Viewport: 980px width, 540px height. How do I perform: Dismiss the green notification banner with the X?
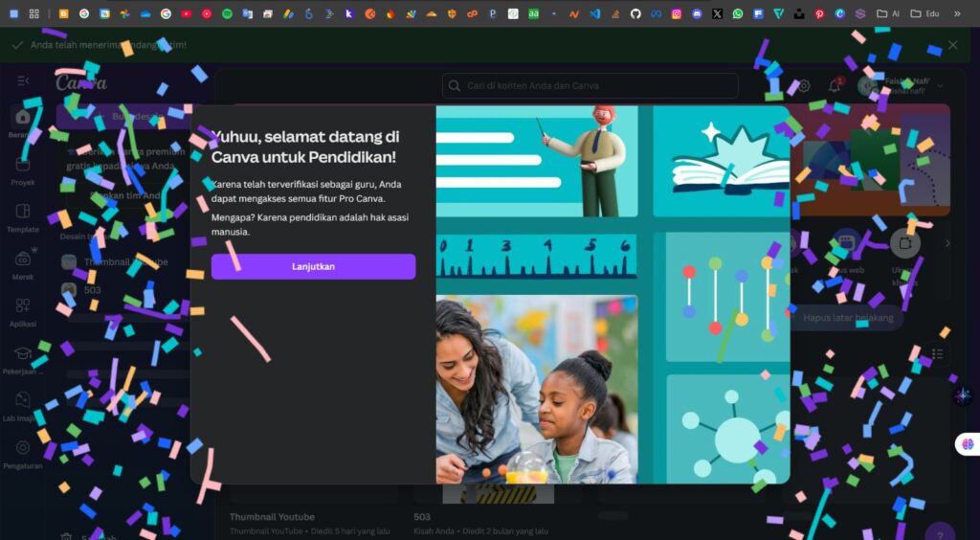click(952, 45)
